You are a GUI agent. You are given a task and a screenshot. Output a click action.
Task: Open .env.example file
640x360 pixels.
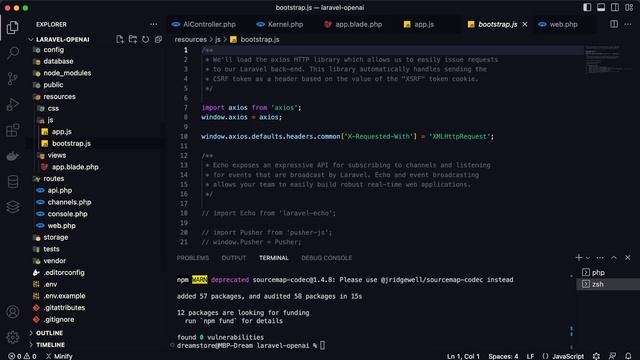(64, 296)
